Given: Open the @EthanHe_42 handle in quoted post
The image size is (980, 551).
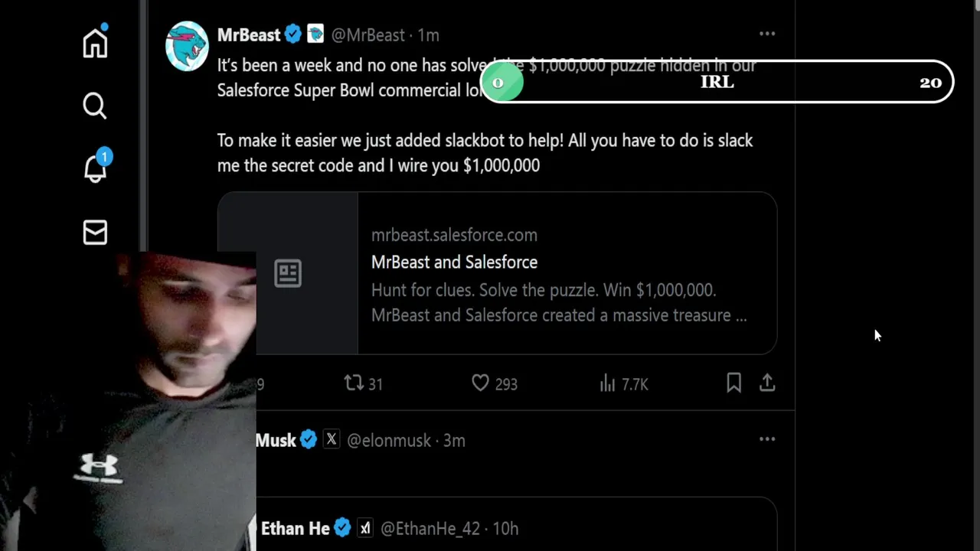Looking at the screenshot, I should click(430, 529).
